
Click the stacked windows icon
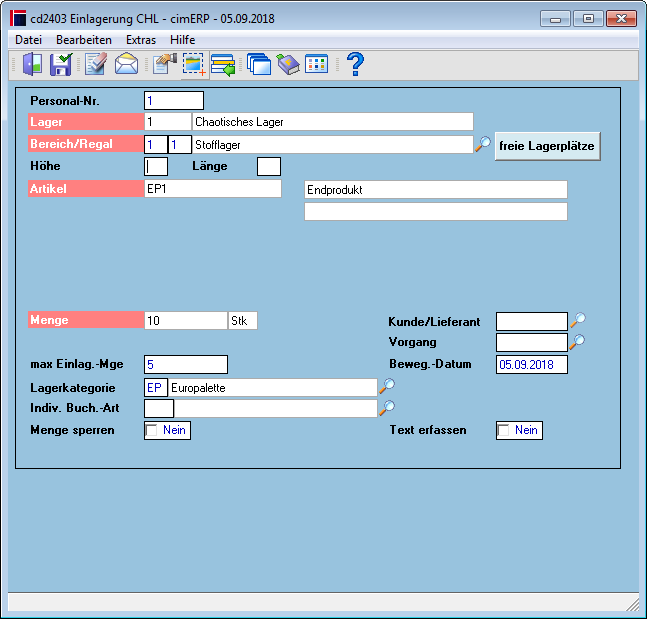pyautogui.click(x=259, y=64)
